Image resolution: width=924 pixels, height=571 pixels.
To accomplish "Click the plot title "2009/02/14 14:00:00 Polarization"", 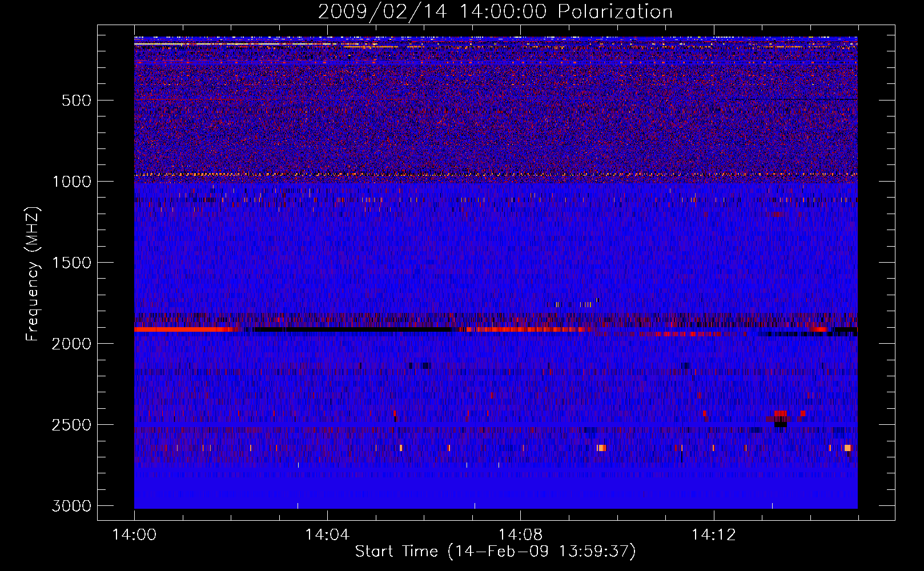I will click(495, 12).
